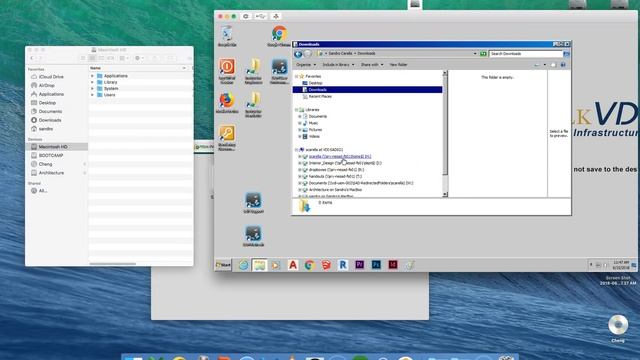Expand the Pictures library node
Viewport: 640px width, 360px height.
(300, 130)
